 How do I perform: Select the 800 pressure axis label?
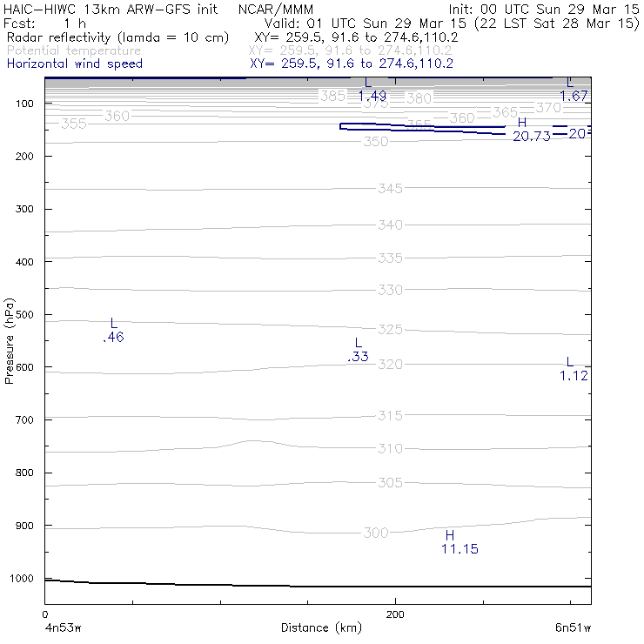tap(24, 473)
